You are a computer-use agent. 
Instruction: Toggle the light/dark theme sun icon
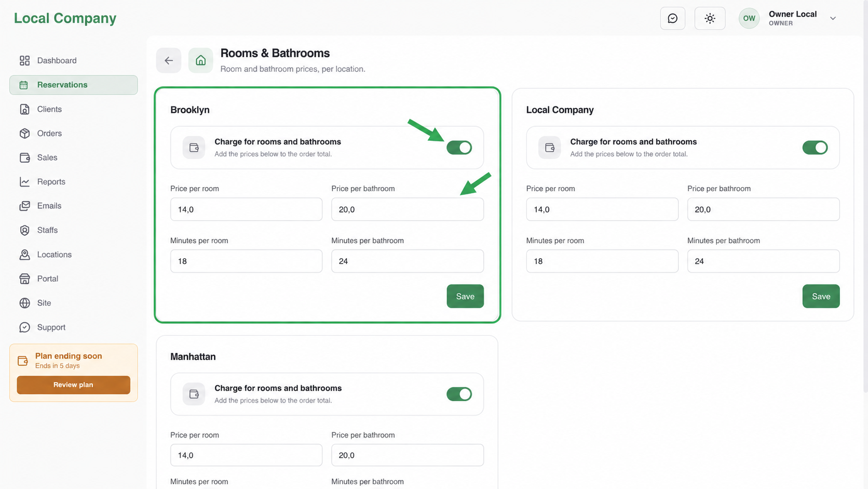pos(710,18)
